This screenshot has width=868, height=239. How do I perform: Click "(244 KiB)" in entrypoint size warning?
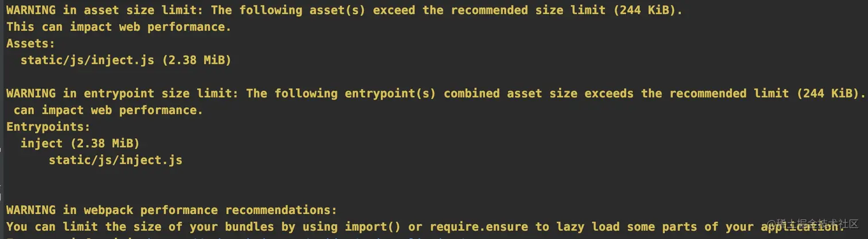click(x=830, y=93)
